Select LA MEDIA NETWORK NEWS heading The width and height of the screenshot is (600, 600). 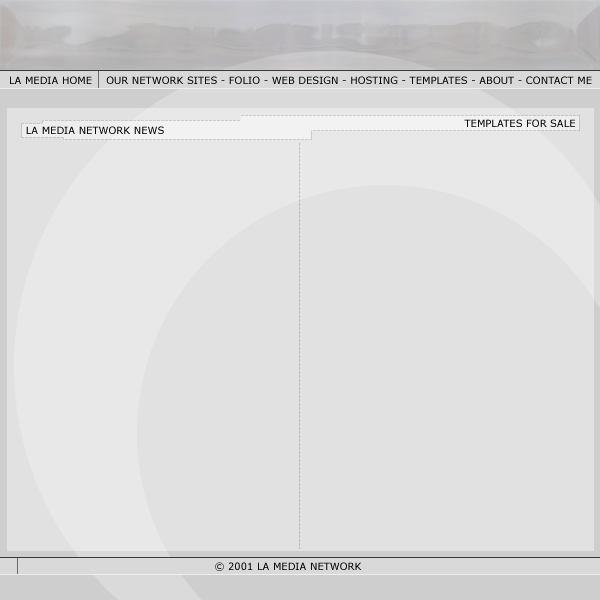95,130
